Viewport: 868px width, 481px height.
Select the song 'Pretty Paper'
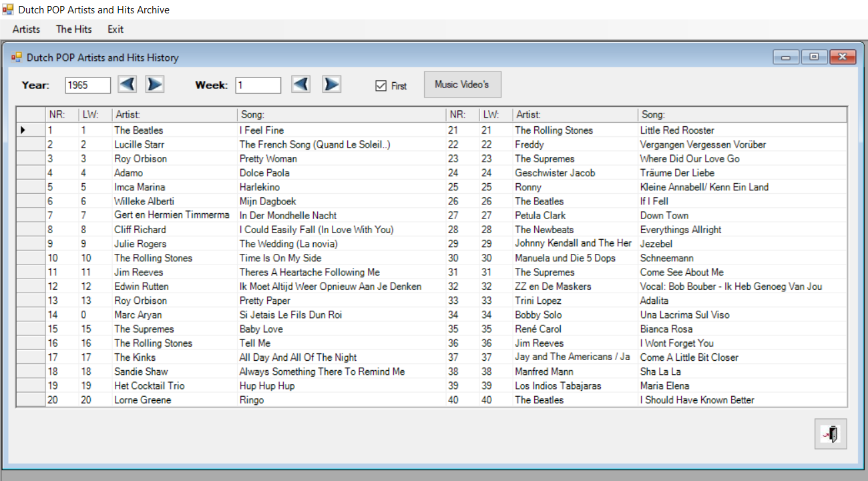pos(341,301)
